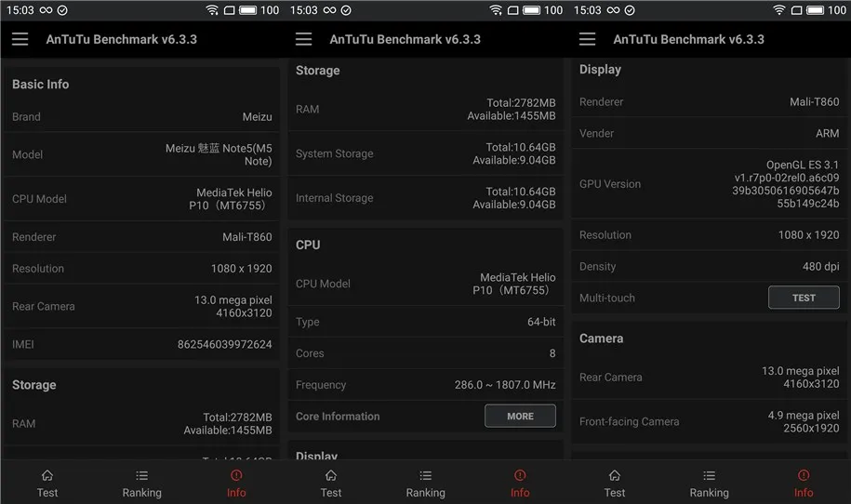Click TEST button for Multi-touch
The image size is (851, 504).
coord(804,298)
